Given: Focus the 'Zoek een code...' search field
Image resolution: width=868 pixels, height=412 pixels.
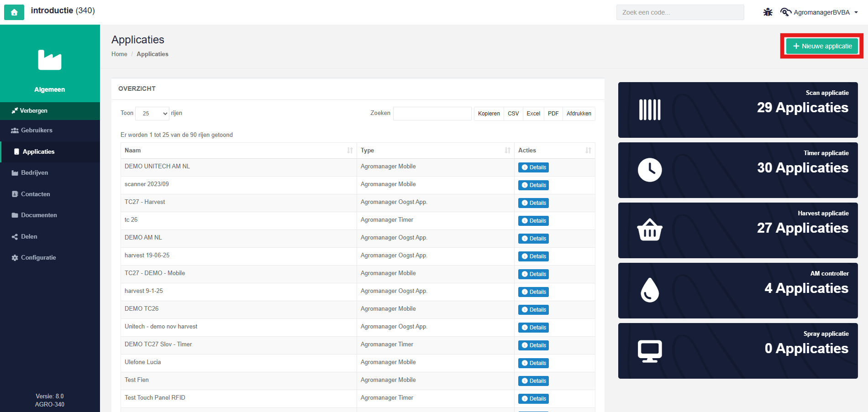Looking at the screenshot, I should point(680,12).
